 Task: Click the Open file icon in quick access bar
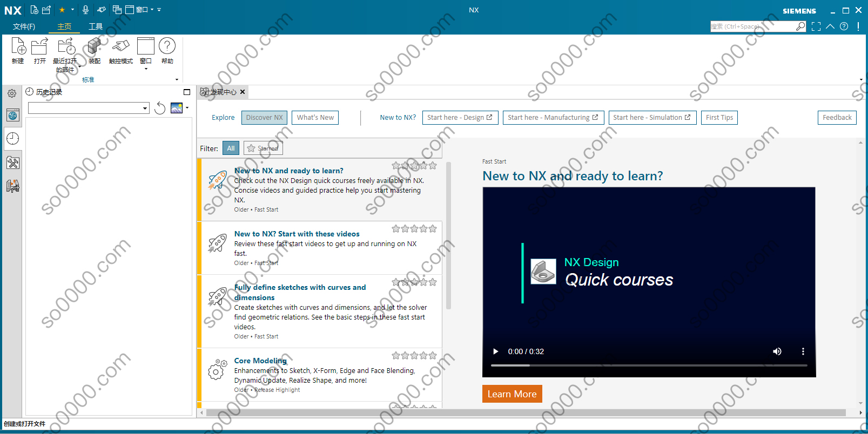coord(46,10)
